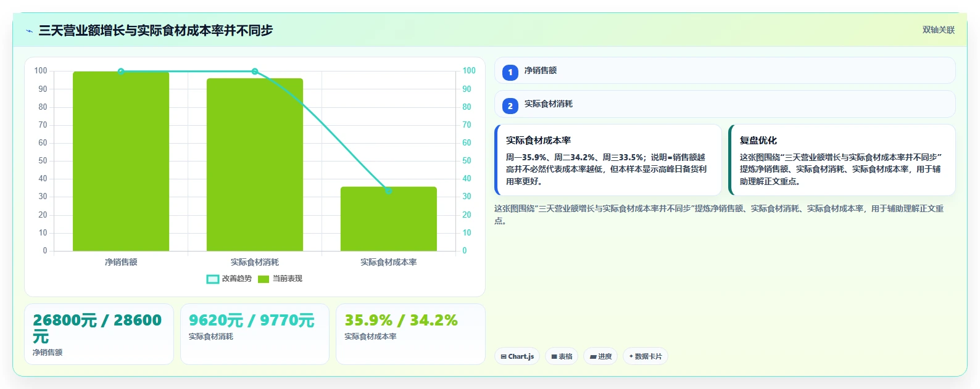
Task: Click the 9620元 / 9770元 stat value
Action: point(252,321)
